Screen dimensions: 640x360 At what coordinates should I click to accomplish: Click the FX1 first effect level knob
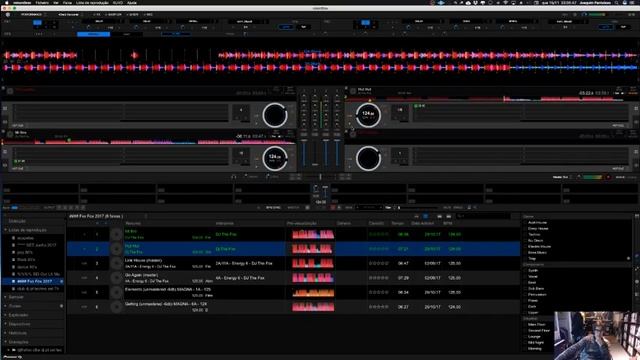88,27
